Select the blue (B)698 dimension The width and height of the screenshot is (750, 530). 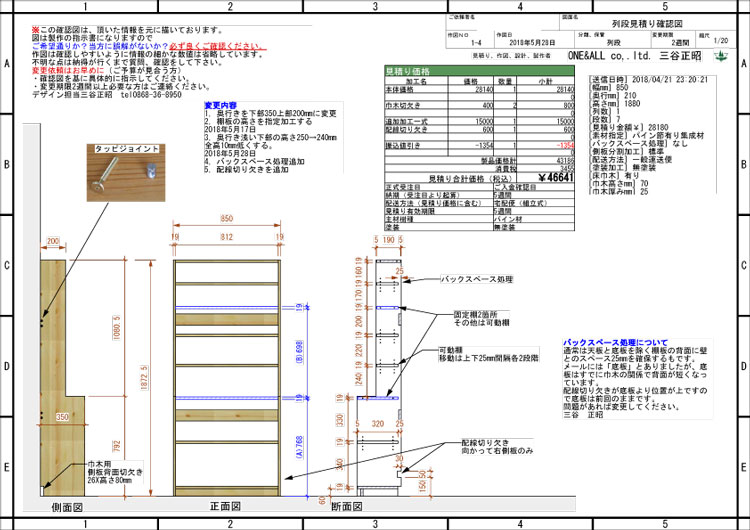tap(299, 352)
